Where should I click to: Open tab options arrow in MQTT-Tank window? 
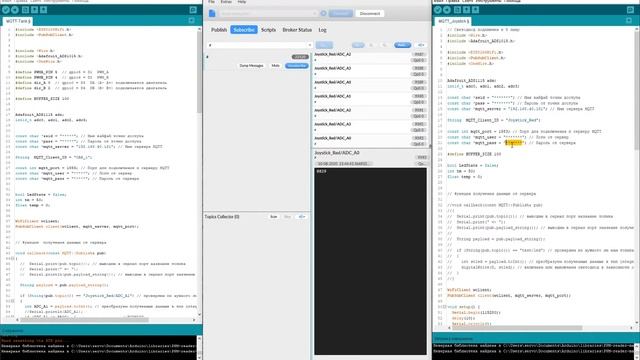pos(191,20)
